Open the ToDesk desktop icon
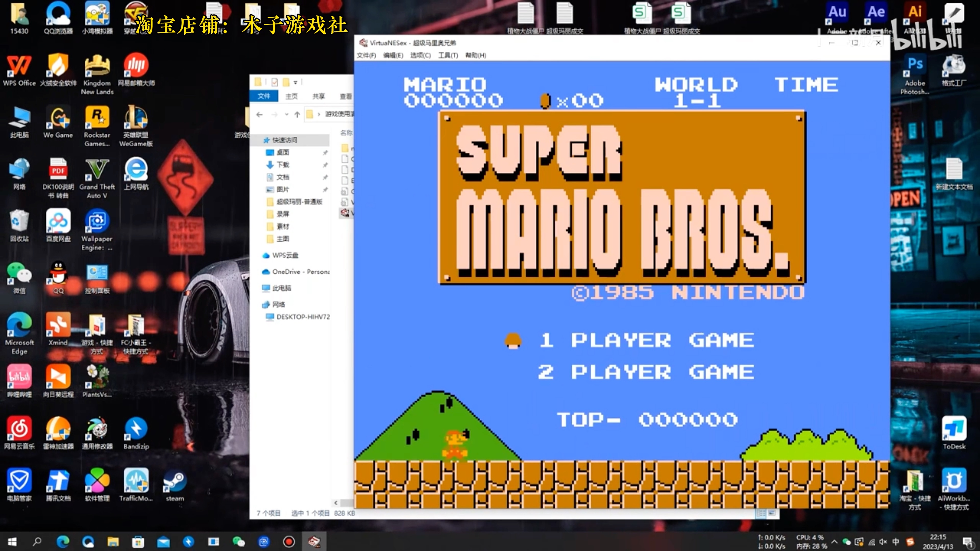The width and height of the screenshot is (980, 551). [x=954, y=433]
